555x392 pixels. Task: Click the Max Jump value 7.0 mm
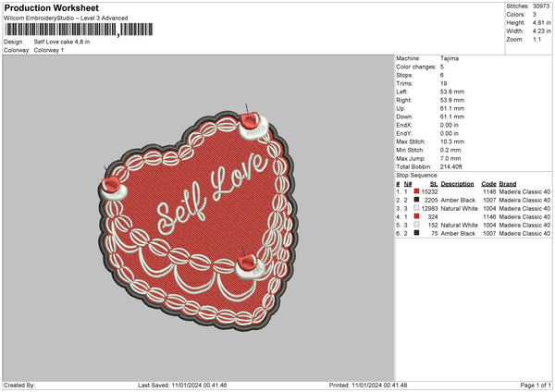pos(450,158)
